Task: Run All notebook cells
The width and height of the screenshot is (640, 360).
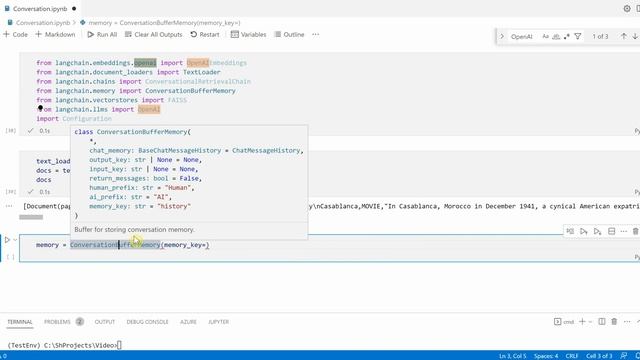Action: point(102,35)
